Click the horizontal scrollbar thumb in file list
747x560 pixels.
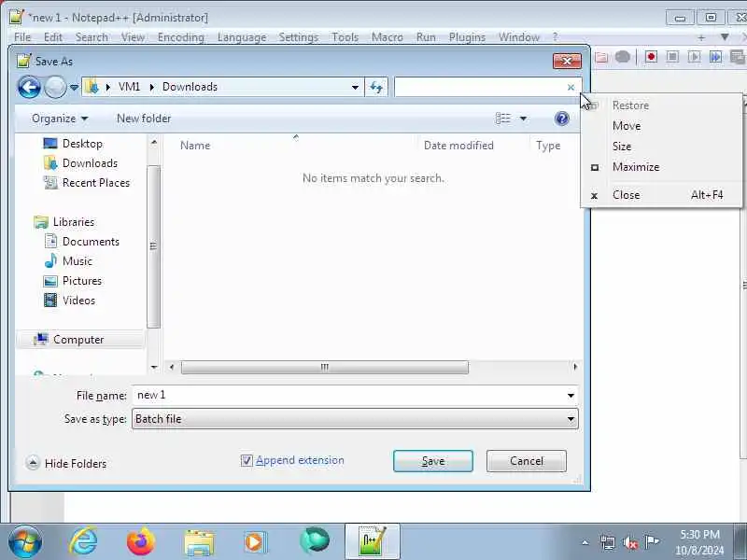pos(324,367)
